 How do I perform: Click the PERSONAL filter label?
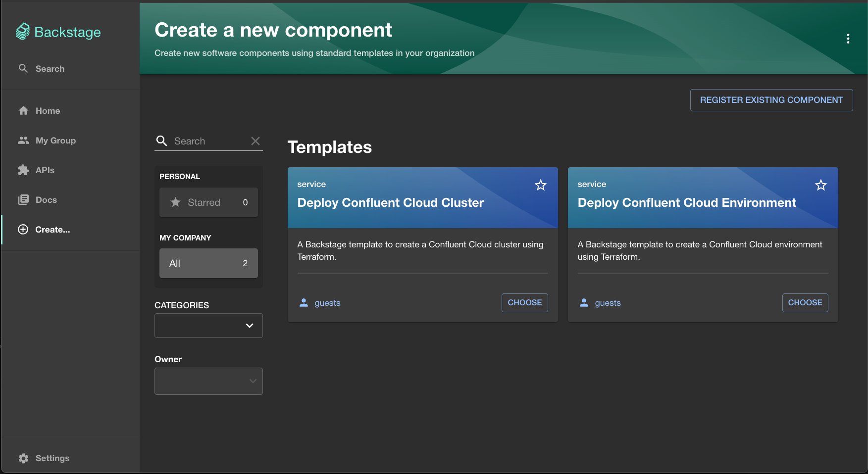[x=180, y=177]
